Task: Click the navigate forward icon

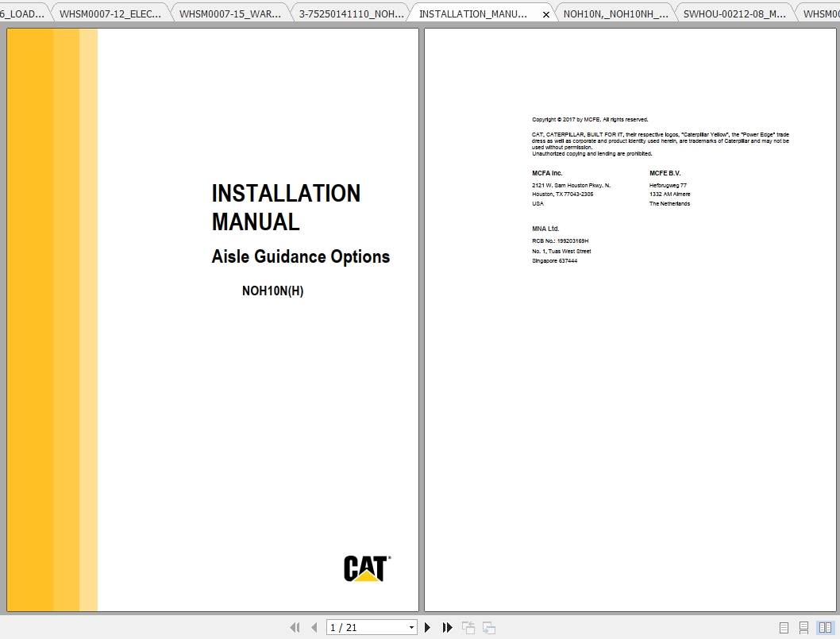Action: [x=487, y=627]
